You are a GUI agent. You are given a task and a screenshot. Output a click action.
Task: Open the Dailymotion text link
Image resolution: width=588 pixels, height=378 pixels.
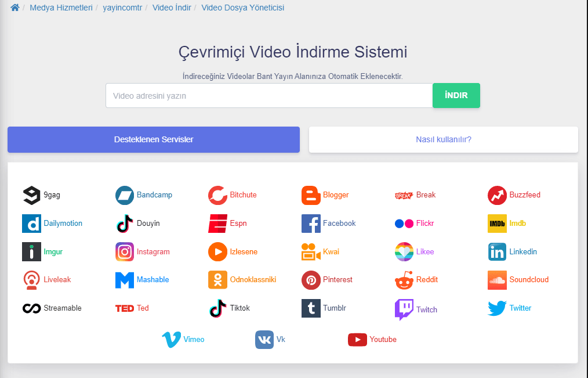tap(63, 224)
